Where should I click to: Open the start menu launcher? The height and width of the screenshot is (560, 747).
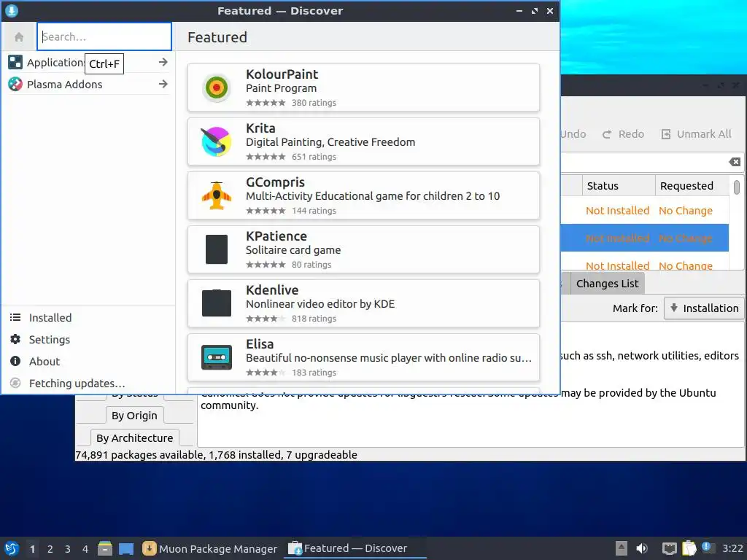pyautogui.click(x=12, y=548)
